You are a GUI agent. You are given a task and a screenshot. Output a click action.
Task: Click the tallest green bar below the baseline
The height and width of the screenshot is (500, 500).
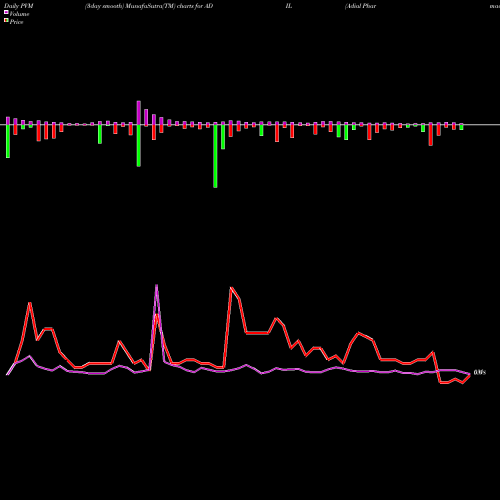(x=215, y=156)
